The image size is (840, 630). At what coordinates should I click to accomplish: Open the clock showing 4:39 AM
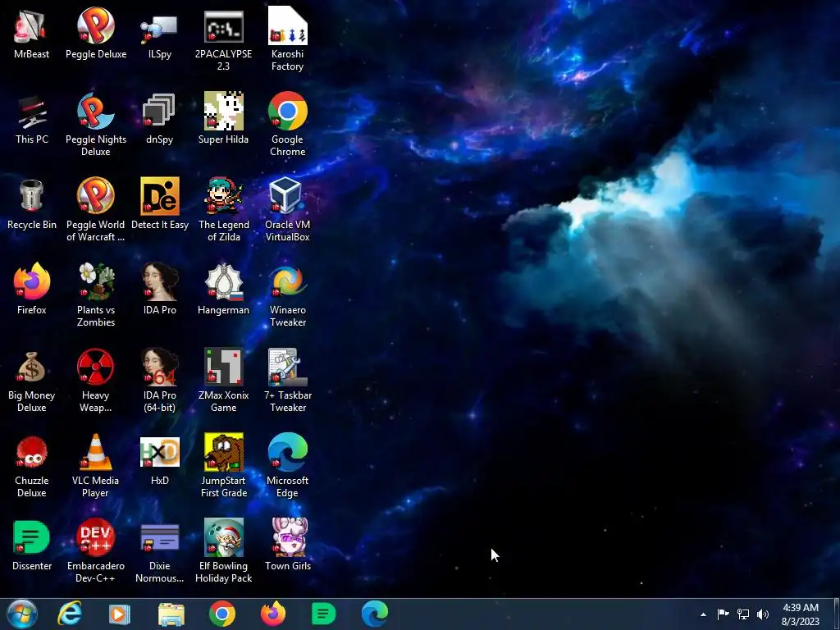(x=801, y=614)
